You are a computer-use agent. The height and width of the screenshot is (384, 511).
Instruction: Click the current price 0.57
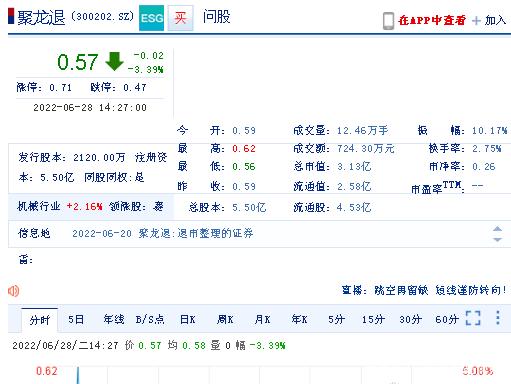[x=77, y=62]
